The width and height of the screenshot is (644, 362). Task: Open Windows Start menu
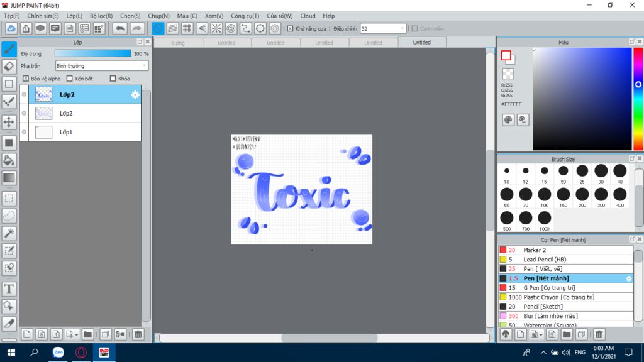coord(11,353)
